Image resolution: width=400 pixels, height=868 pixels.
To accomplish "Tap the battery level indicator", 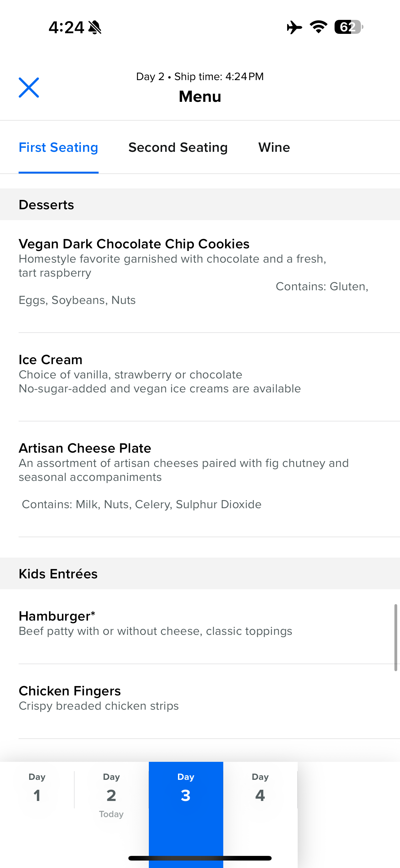I will pos(348,27).
